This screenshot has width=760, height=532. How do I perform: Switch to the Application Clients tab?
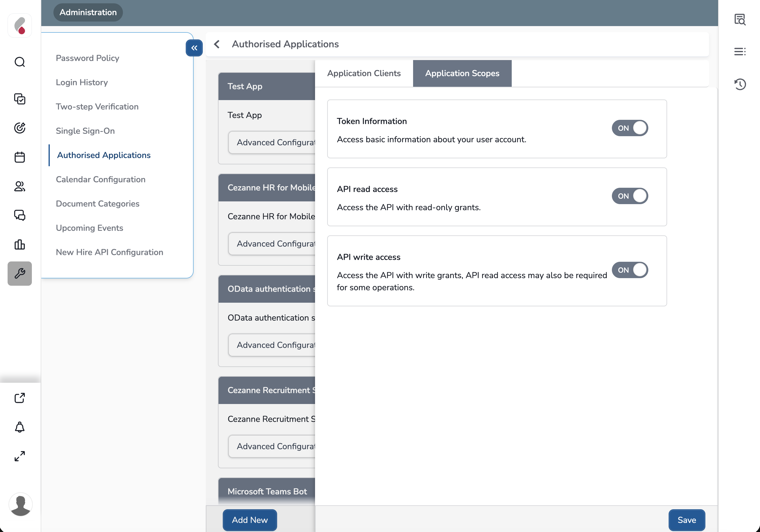click(x=364, y=73)
